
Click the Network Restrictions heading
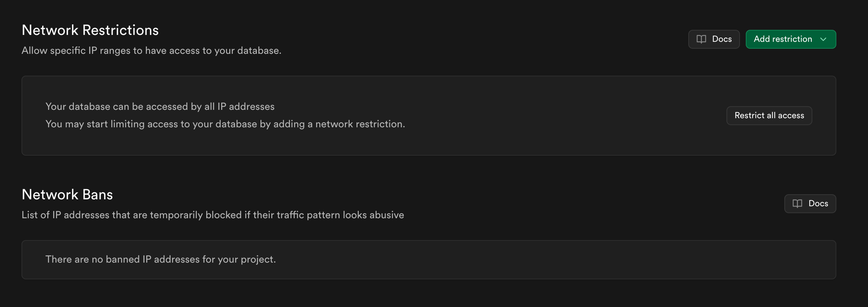pos(90,30)
